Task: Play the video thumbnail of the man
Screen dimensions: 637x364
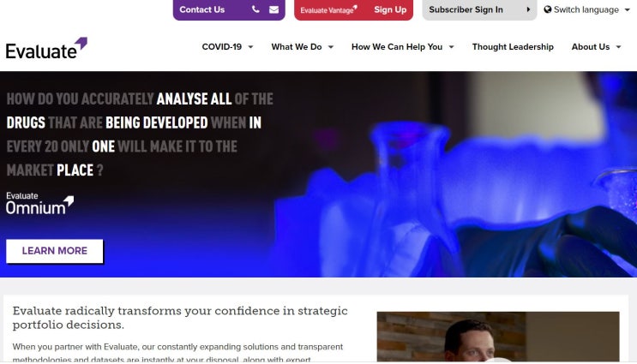Action: point(498,337)
